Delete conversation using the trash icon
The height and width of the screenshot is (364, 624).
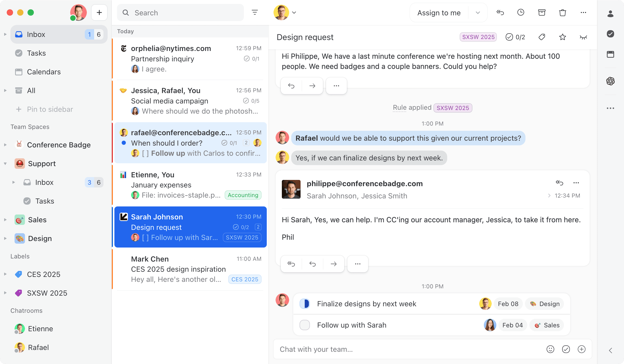click(x=563, y=12)
